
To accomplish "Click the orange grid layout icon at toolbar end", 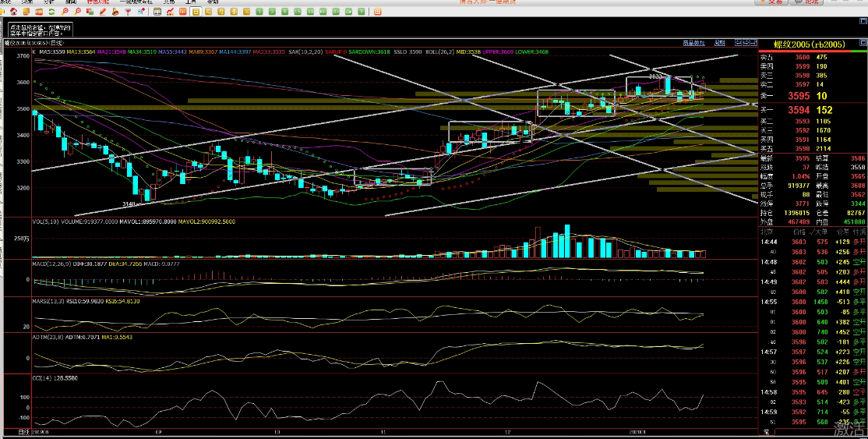I will (378, 11).
